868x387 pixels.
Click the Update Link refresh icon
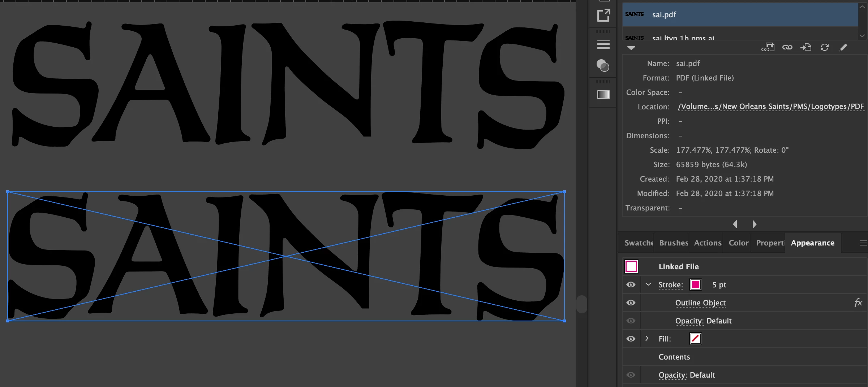pyautogui.click(x=825, y=47)
